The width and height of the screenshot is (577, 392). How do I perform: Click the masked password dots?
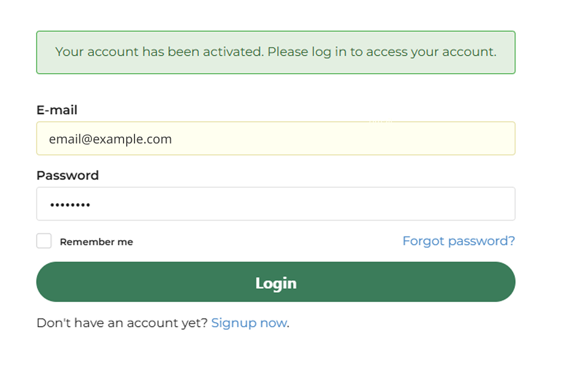click(70, 205)
